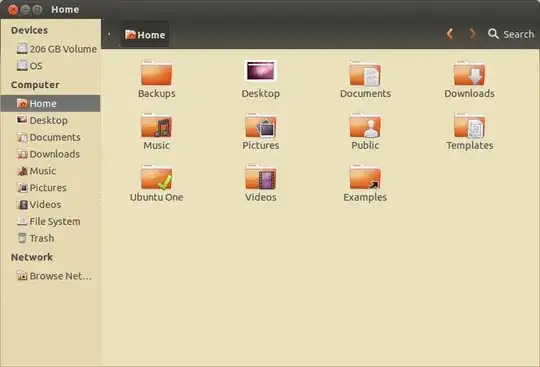Select the Desktop thumbnail in main pane
This screenshot has height=367, width=540.
coord(261,71)
